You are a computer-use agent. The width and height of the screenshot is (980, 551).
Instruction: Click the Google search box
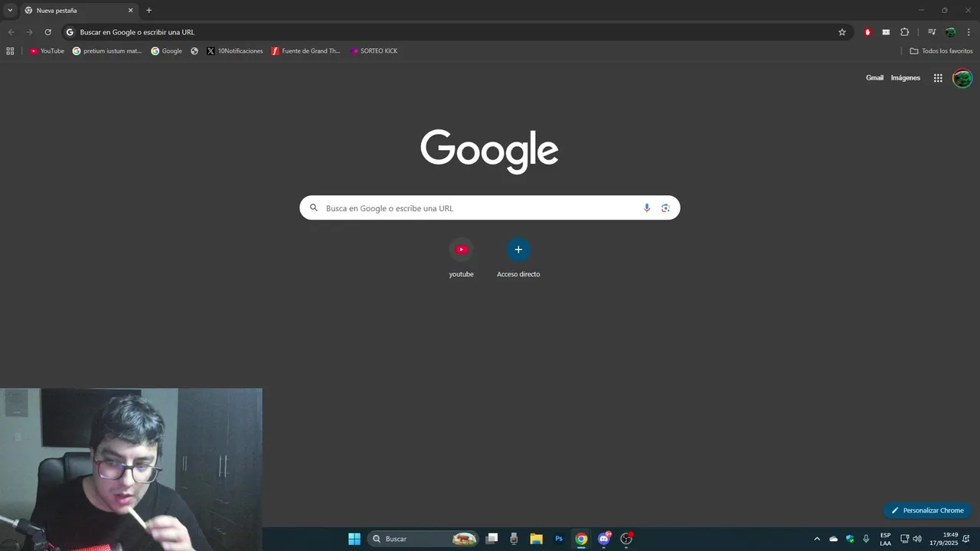point(489,208)
